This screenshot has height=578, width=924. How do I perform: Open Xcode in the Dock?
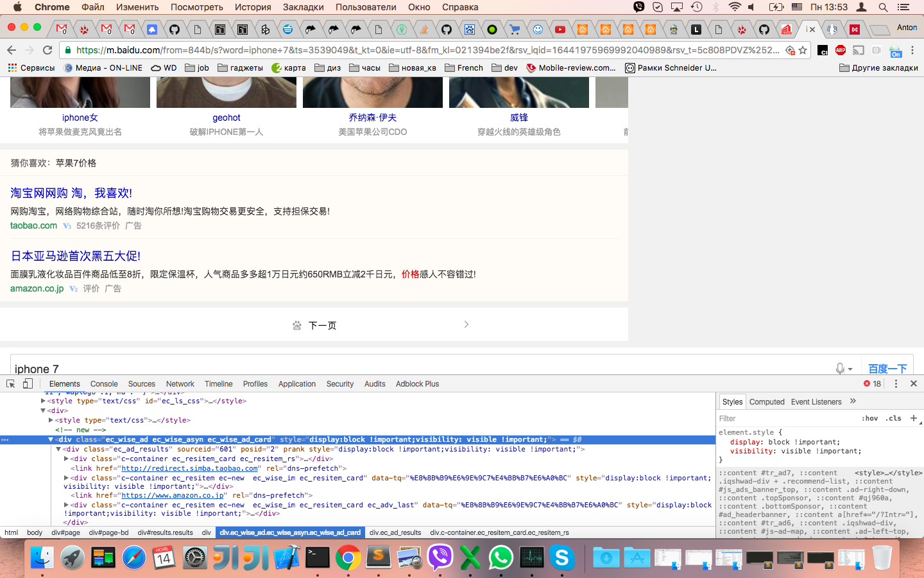point(287,557)
